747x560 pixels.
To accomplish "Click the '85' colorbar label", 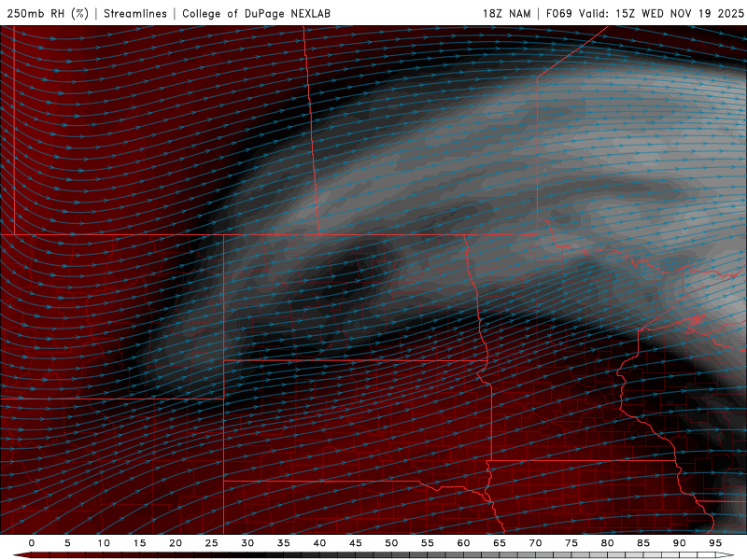I will tap(643, 543).
